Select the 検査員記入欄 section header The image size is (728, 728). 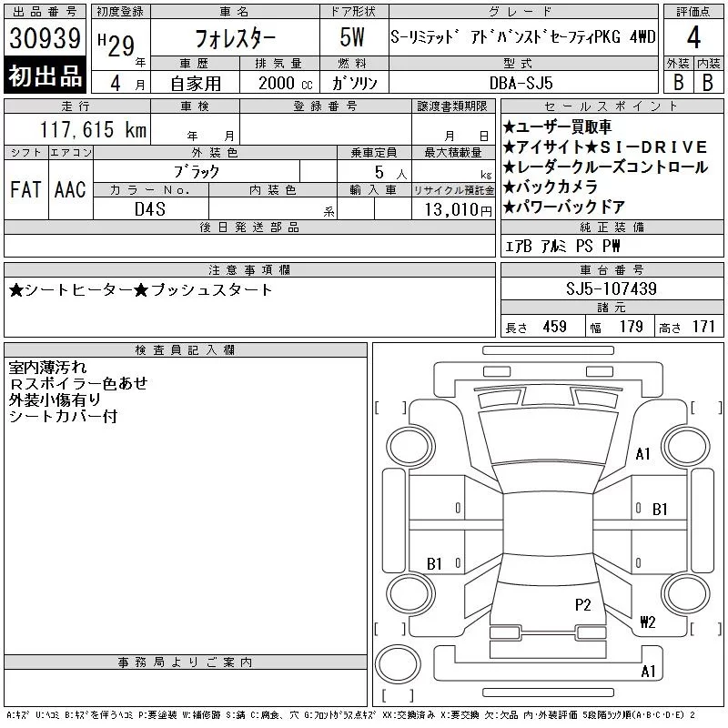click(x=186, y=350)
